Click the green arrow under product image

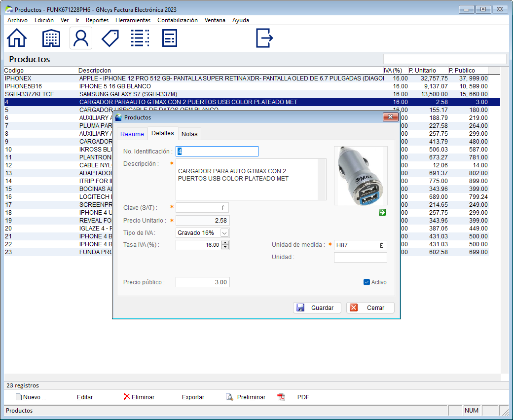point(382,212)
